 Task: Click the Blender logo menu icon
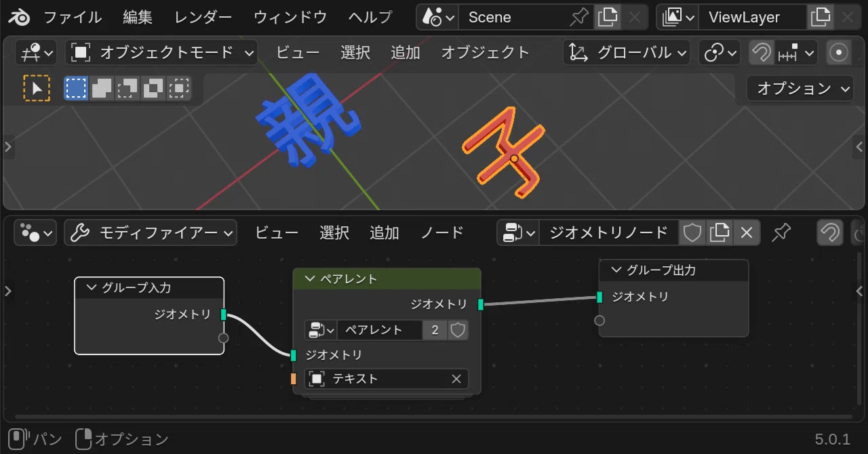point(18,17)
